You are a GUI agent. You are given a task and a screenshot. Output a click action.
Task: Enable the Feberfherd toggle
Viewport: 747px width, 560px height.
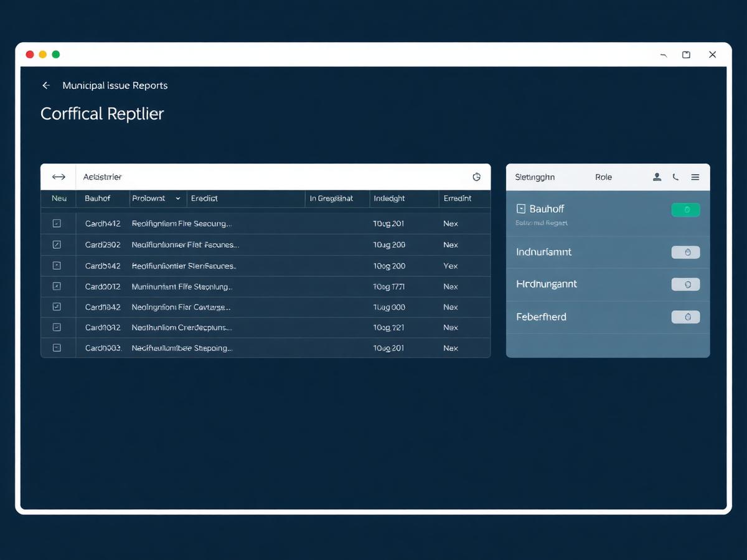pyautogui.click(x=685, y=317)
